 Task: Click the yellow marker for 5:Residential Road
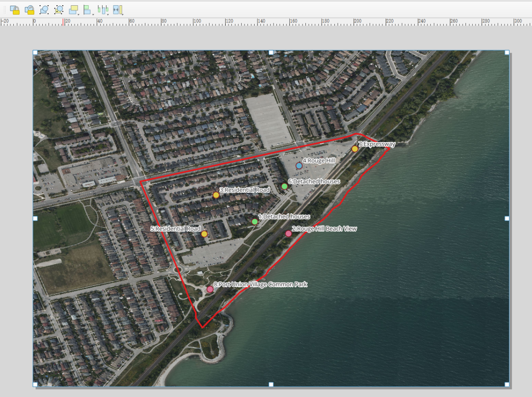click(204, 234)
